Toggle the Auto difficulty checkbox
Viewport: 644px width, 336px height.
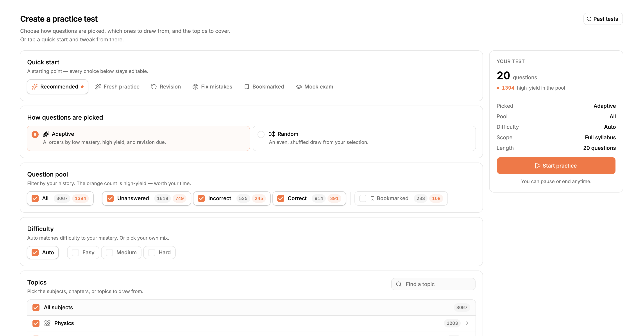click(x=35, y=253)
